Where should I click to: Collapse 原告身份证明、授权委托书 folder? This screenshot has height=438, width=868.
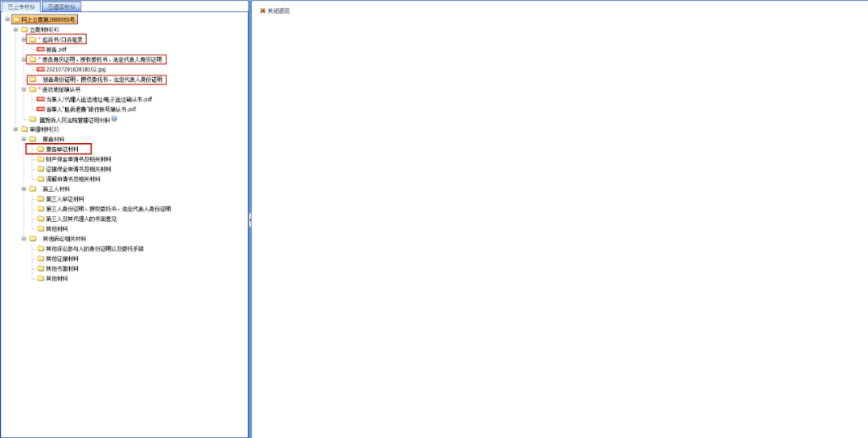click(x=24, y=59)
